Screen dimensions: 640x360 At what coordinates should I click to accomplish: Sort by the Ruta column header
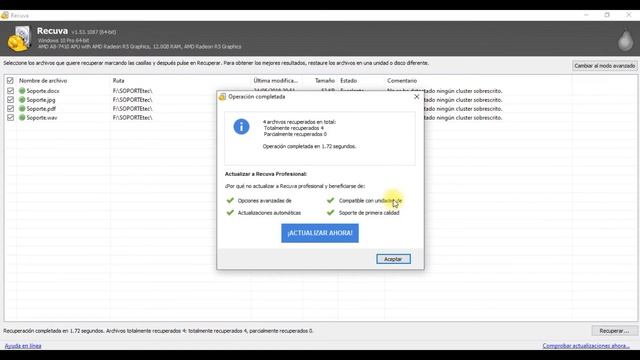(x=118, y=81)
